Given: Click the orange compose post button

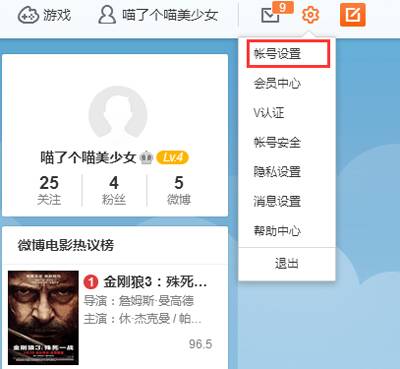Looking at the screenshot, I should [353, 15].
